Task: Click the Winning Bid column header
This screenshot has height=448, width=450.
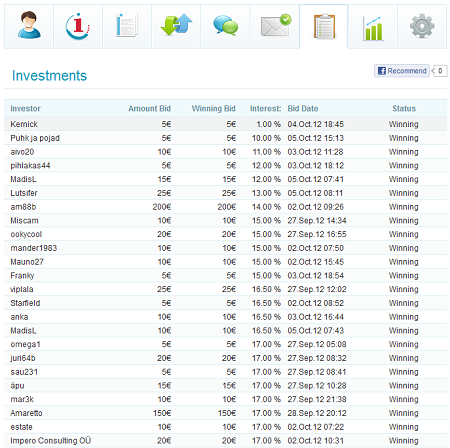Action: [x=213, y=109]
